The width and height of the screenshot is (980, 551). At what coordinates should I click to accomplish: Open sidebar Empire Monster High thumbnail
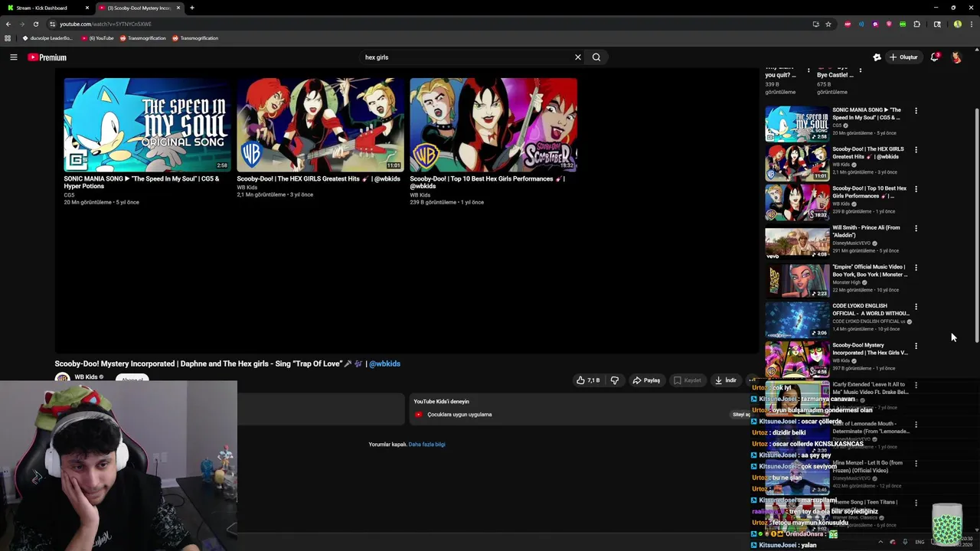[x=797, y=281]
